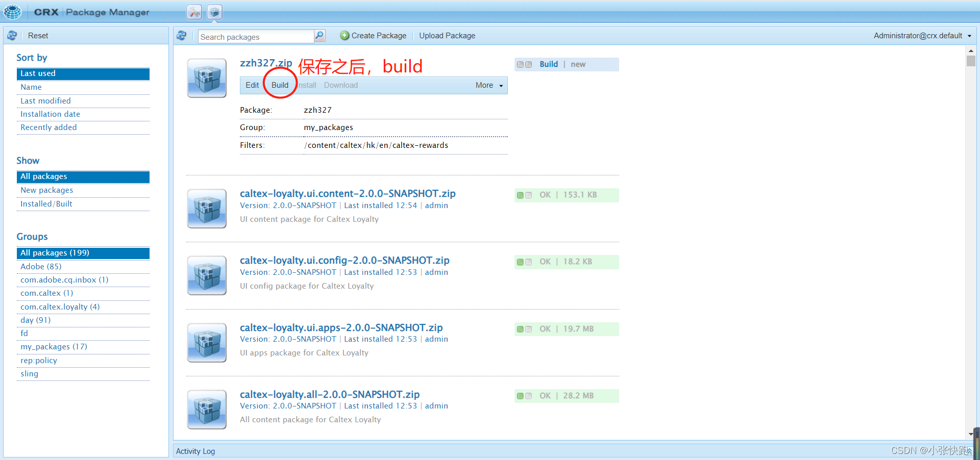Show Installed/Built packages filter
The height and width of the screenshot is (460, 980).
coord(83,204)
